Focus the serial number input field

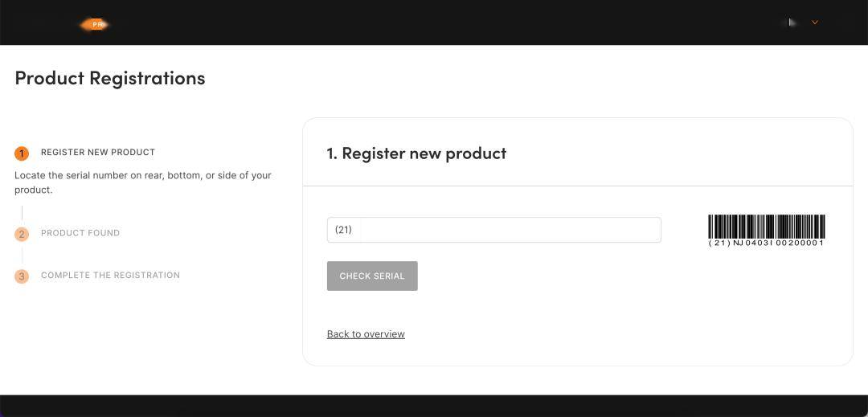(493, 230)
